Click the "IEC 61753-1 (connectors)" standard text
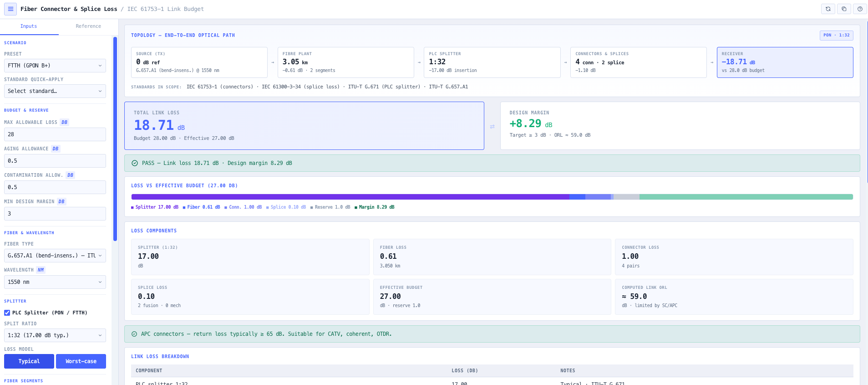Screen dimensions: 868x385 [220, 87]
